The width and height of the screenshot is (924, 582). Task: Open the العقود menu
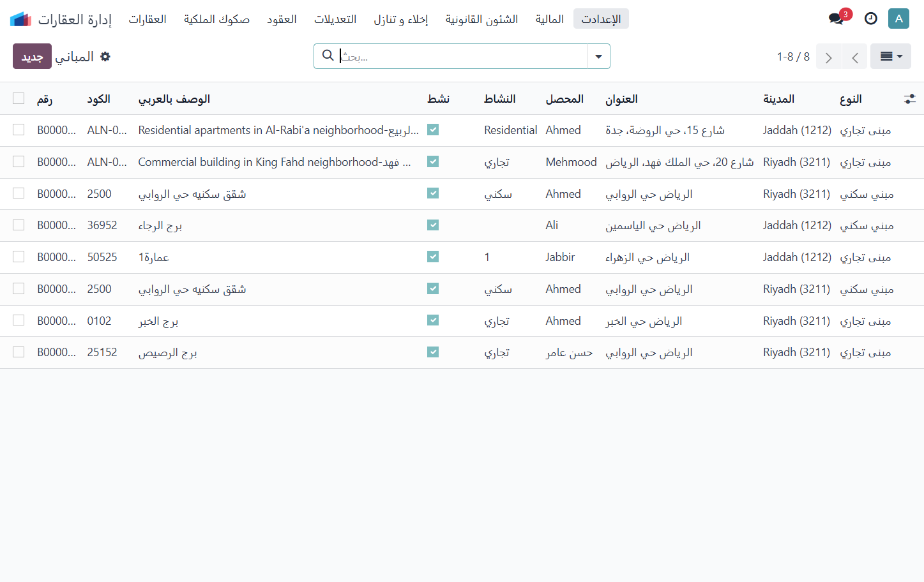click(282, 19)
